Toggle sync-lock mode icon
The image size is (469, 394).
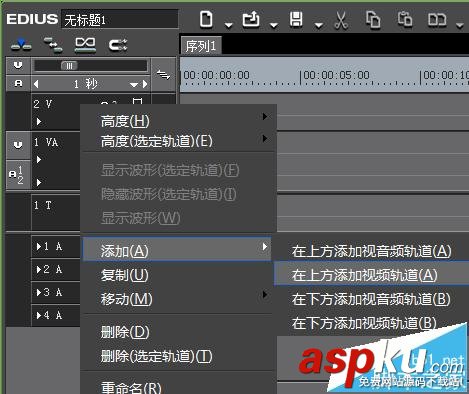click(53, 45)
